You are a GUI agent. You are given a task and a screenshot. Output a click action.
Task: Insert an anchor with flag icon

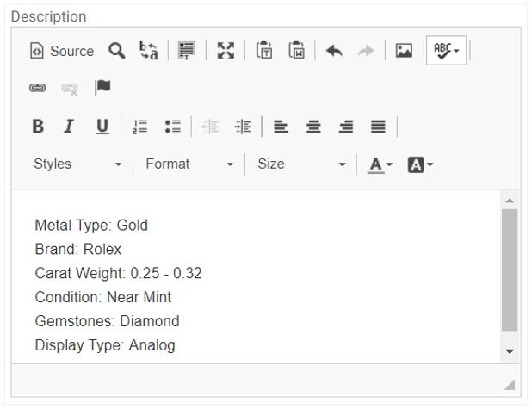click(x=102, y=88)
